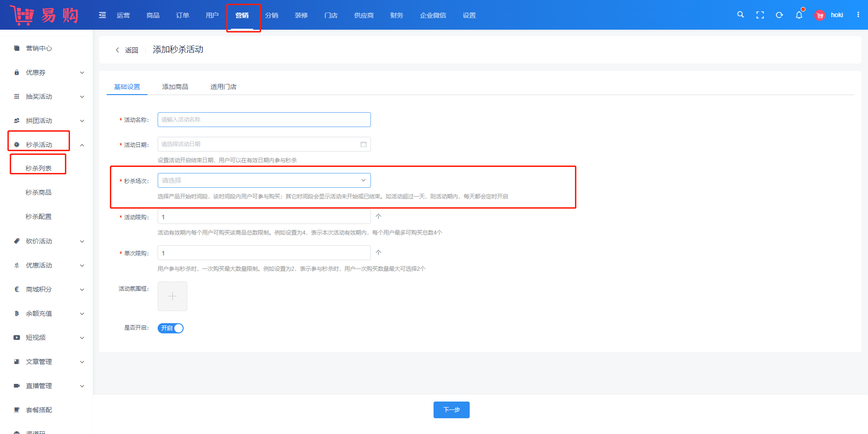Click the 下一步 button
Screen dimensions: 868x434
451,410
